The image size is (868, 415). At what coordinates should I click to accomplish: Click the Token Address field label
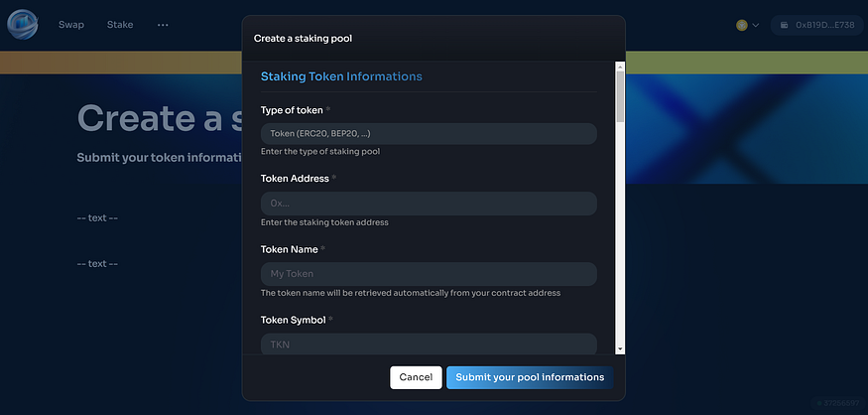(295, 179)
